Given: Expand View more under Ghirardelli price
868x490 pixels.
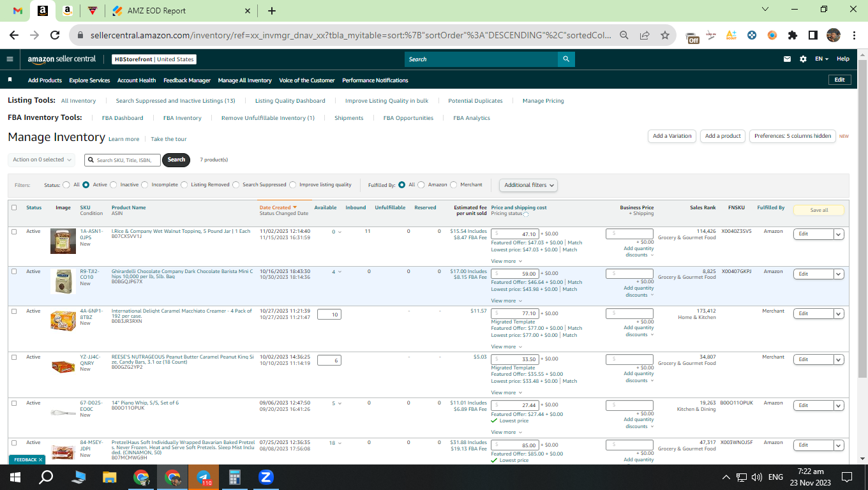Looking at the screenshot, I should tap(506, 301).
